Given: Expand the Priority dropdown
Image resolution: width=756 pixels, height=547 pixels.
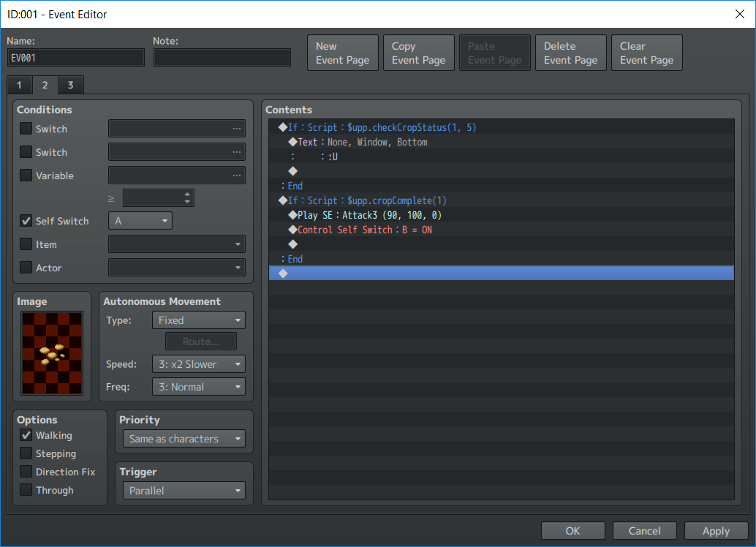Looking at the screenshot, I should click(x=184, y=439).
